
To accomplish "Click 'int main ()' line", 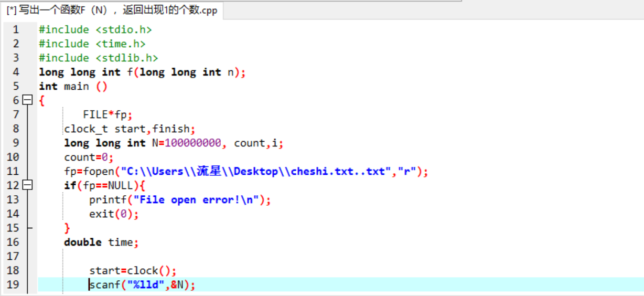I will coord(73,86).
